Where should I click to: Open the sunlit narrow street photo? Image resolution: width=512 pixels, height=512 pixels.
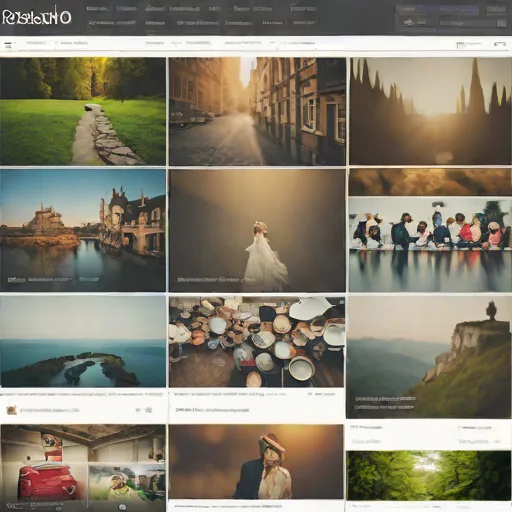(x=257, y=111)
